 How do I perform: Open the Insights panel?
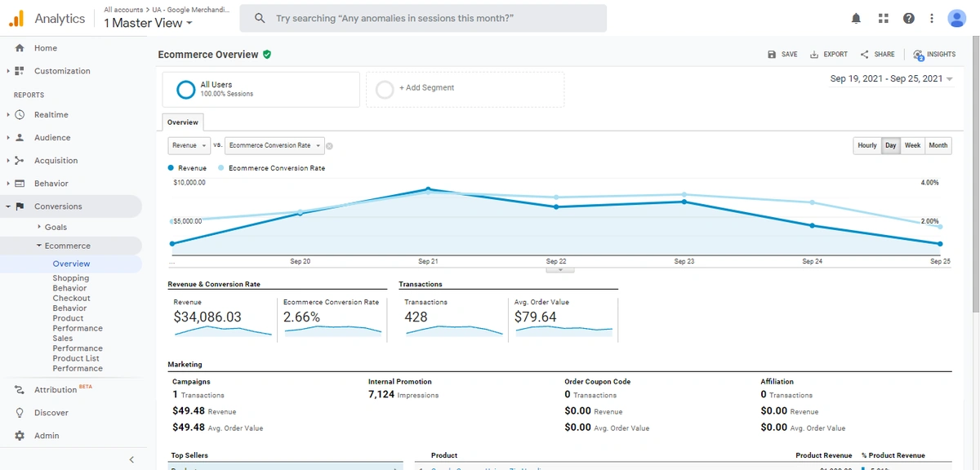point(934,54)
